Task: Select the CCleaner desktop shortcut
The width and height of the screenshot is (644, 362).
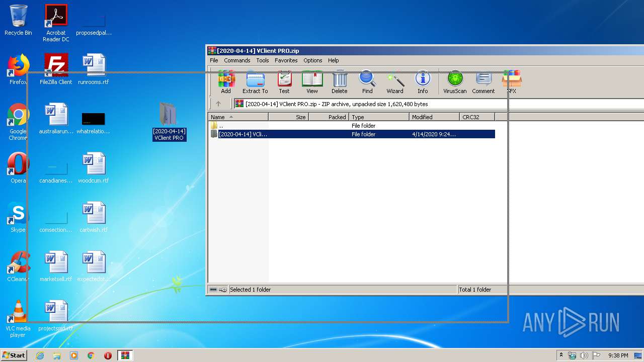Action: [18, 267]
